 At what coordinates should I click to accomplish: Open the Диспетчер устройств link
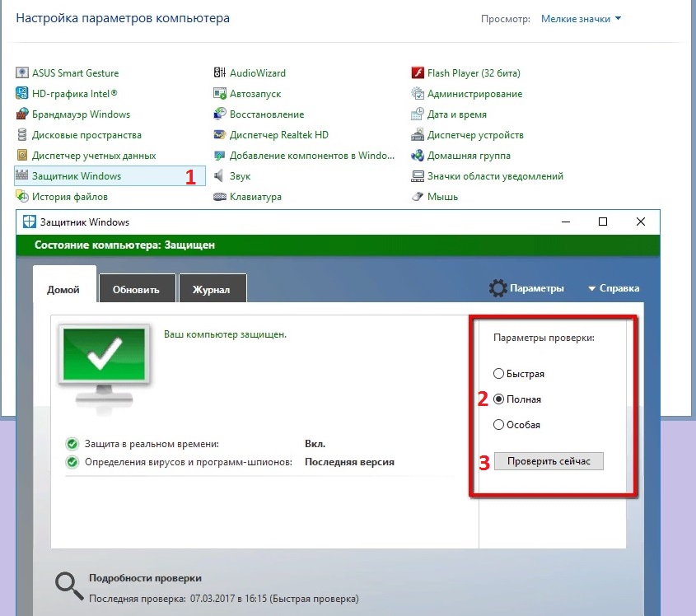[475, 134]
